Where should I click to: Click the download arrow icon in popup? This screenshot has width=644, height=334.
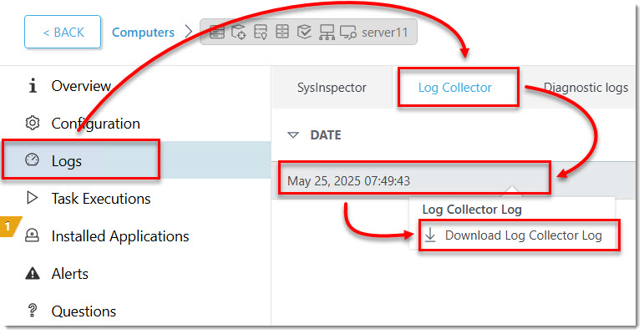click(x=430, y=235)
